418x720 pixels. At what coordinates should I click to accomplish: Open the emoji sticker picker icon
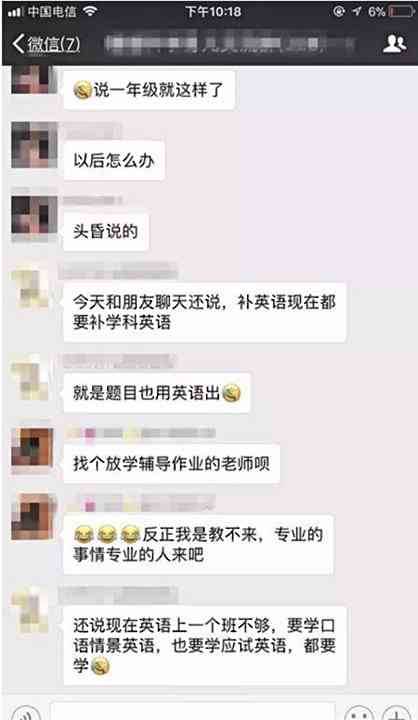[x=359, y=713]
